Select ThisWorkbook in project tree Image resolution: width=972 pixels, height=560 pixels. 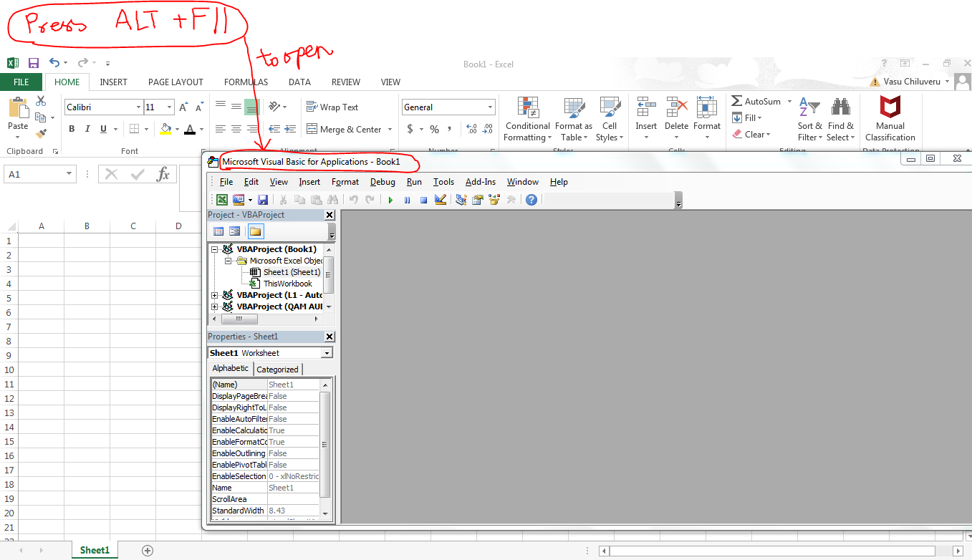(x=287, y=284)
